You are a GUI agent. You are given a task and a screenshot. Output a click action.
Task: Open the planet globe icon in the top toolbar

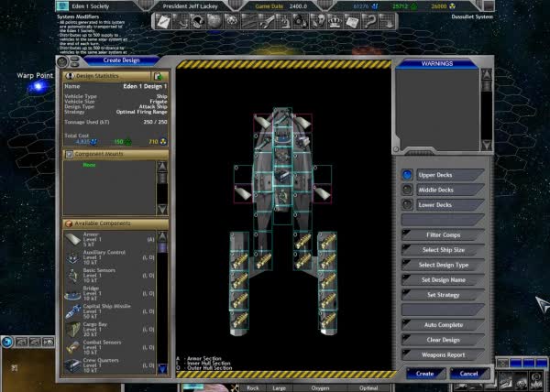(x=214, y=21)
